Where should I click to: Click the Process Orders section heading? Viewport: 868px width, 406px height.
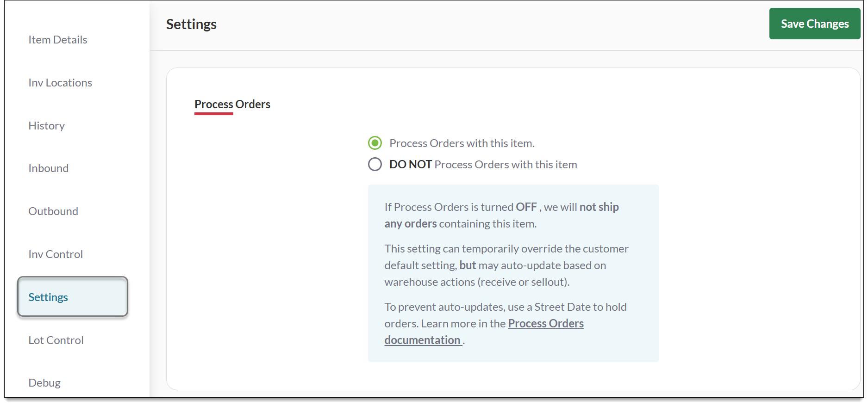[232, 105]
